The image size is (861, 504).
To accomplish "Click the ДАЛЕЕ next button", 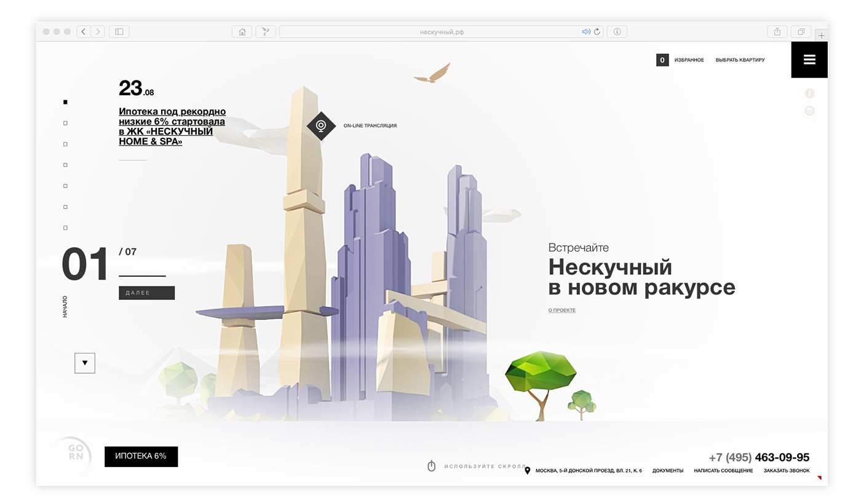I will (146, 293).
